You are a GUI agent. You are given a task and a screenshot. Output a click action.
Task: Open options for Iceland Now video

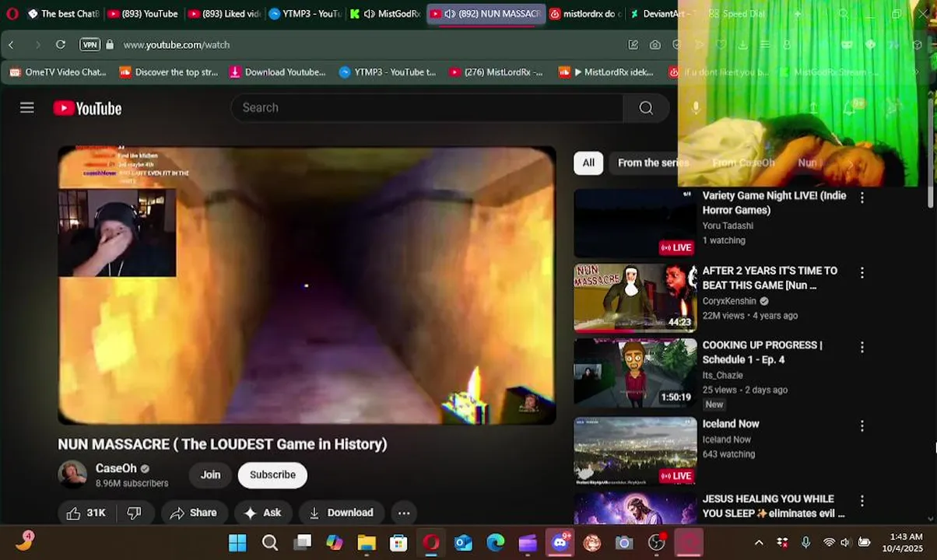click(862, 426)
